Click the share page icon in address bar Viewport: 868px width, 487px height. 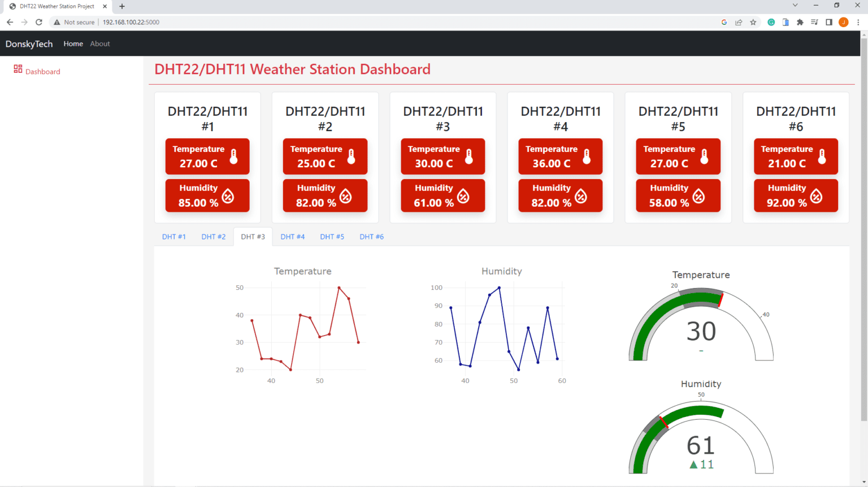[739, 22]
